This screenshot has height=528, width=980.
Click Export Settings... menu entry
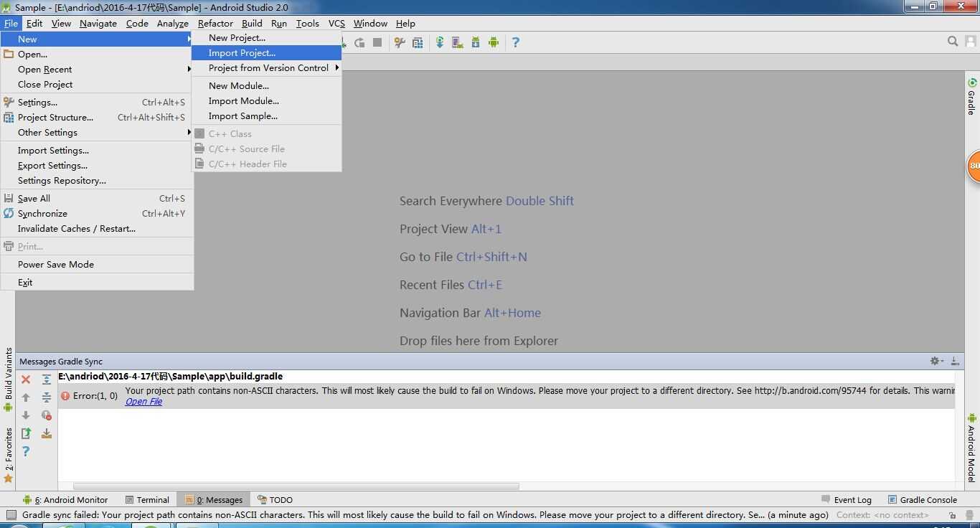point(97,165)
